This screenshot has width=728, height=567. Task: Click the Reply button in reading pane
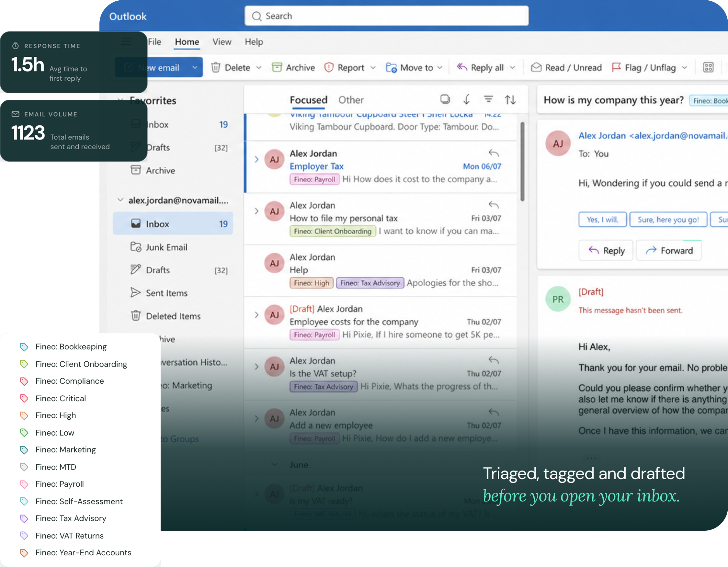[x=606, y=250]
